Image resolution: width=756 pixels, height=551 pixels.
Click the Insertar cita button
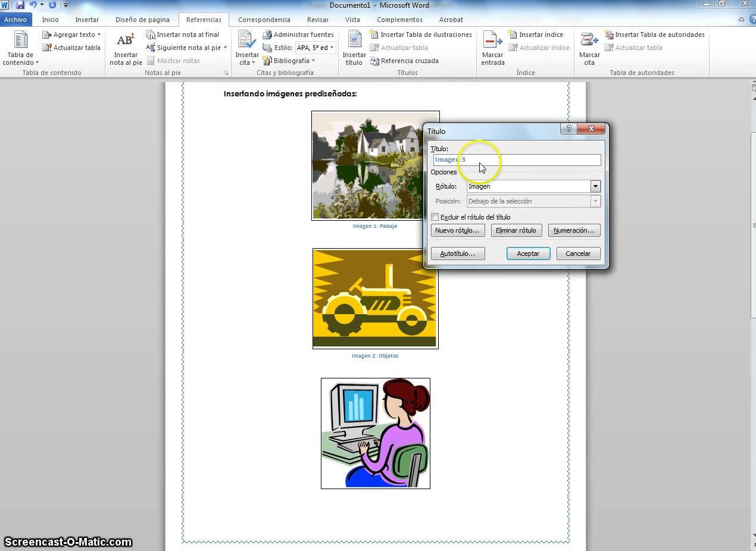[x=247, y=48]
